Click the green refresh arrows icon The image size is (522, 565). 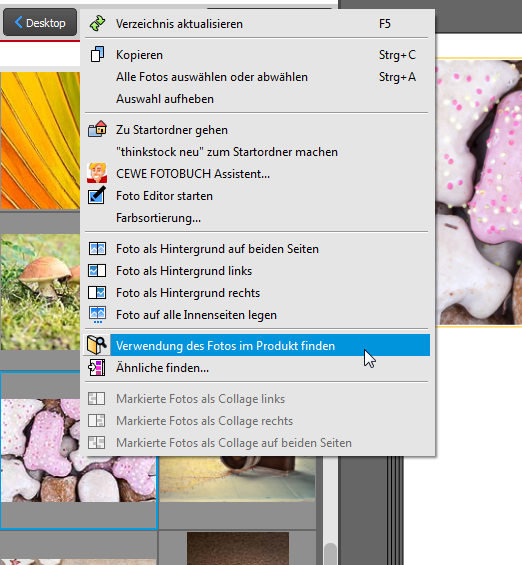97,24
